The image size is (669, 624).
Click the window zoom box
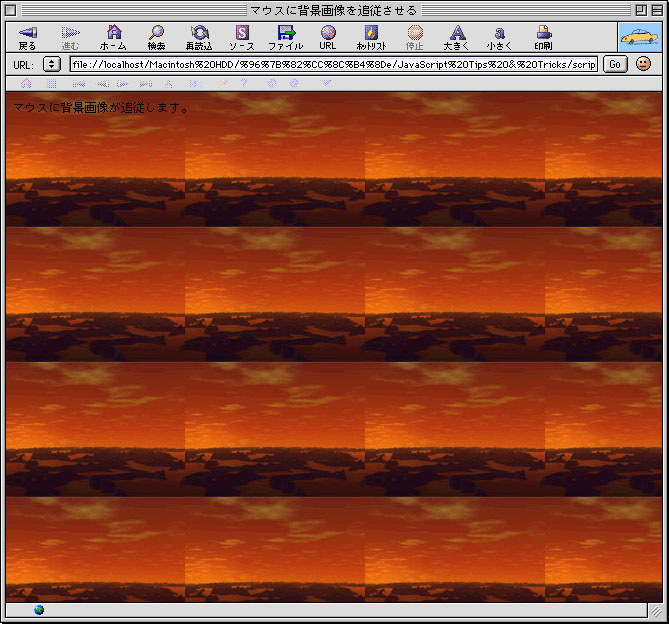(x=641, y=10)
